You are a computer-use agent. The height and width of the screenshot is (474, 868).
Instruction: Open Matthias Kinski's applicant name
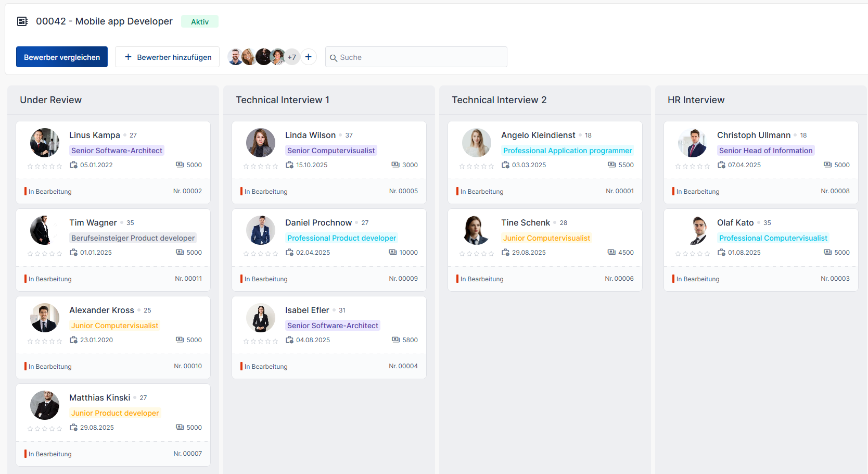pyautogui.click(x=100, y=397)
